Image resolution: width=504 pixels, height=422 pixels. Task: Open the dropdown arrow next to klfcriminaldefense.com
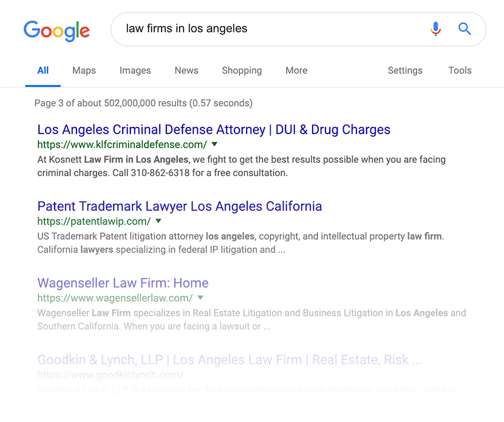(x=214, y=145)
